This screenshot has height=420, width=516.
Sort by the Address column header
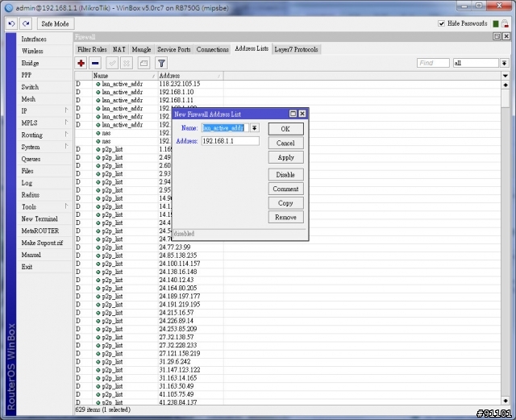pos(190,76)
